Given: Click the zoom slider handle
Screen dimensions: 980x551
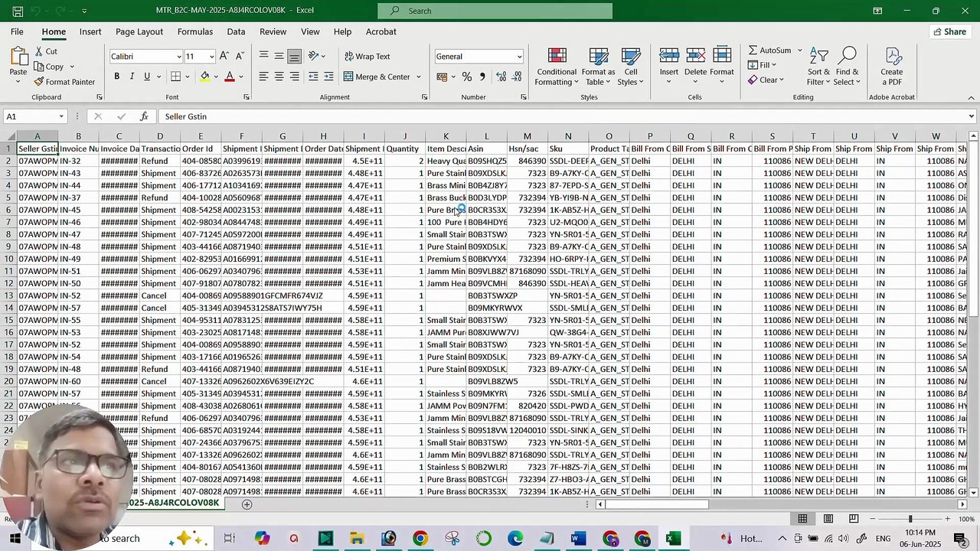Looking at the screenshot, I should [910, 519].
